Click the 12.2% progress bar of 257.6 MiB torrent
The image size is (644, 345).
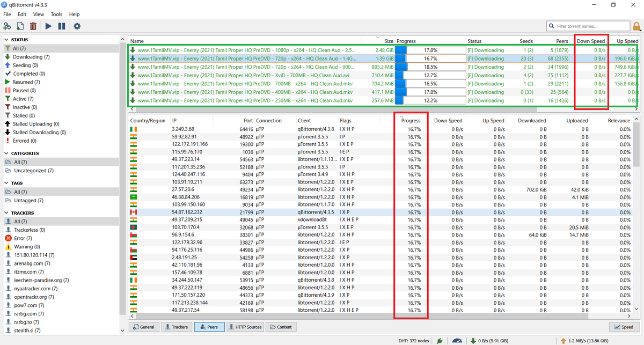(430, 100)
